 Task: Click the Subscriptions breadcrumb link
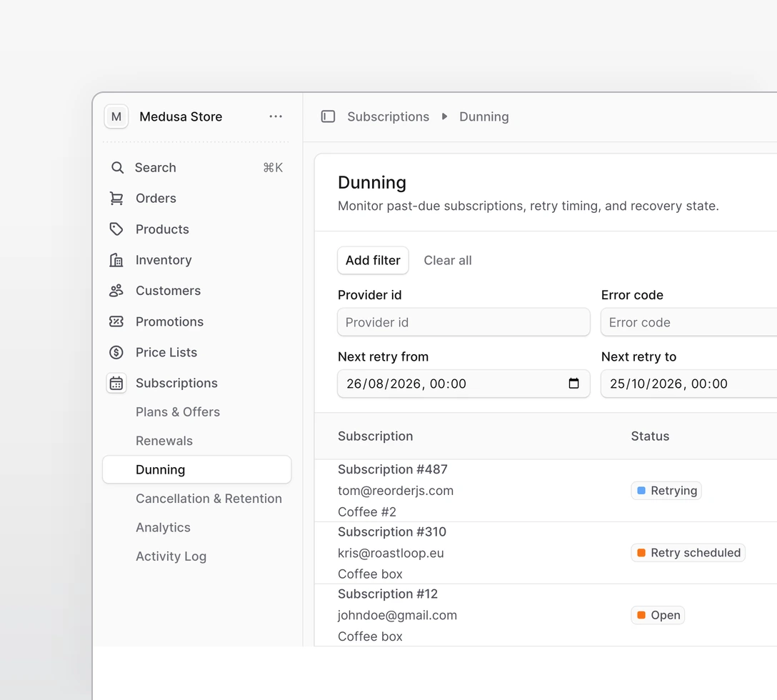click(388, 116)
